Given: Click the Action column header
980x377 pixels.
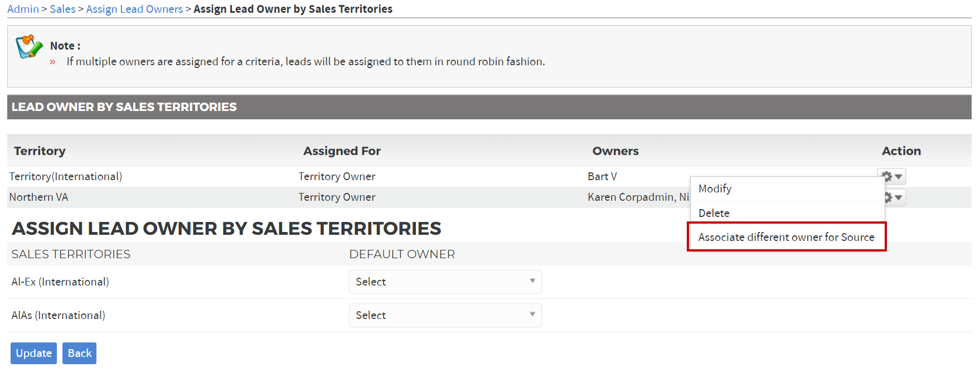Looking at the screenshot, I should pos(901,151).
